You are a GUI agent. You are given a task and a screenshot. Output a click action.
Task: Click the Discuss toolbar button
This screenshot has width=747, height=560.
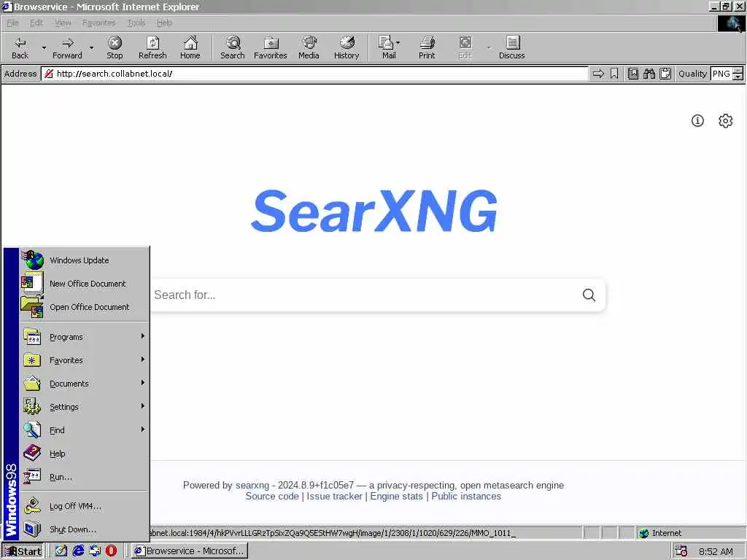[x=512, y=47]
